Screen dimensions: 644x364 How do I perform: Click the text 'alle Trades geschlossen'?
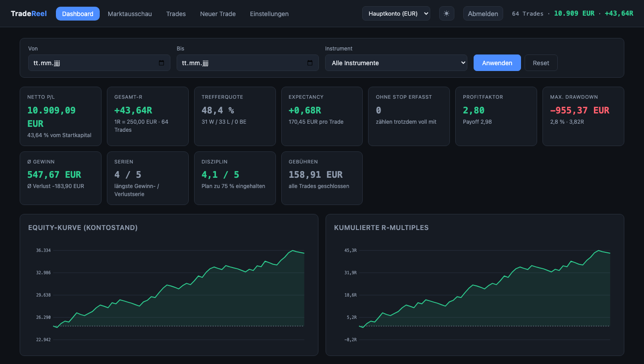[319, 186]
